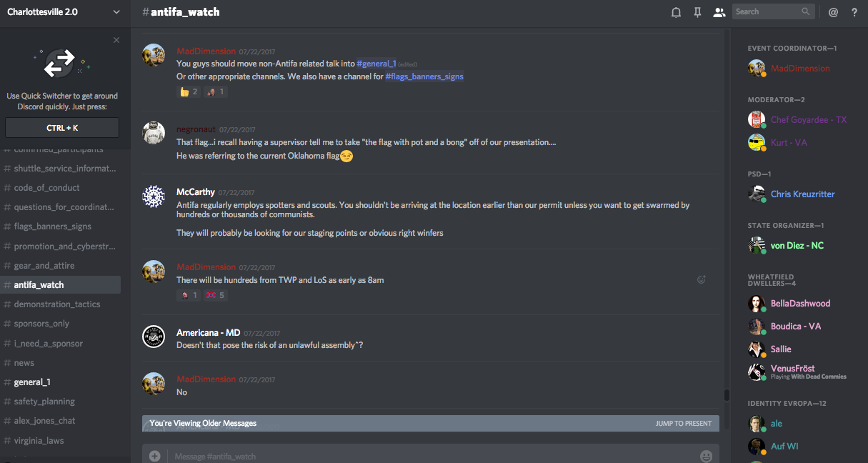Toggle the thumbs up reaction with count 2
Image resolution: width=868 pixels, height=463 pixels.
pyautogui.click(x=189, y=91)
